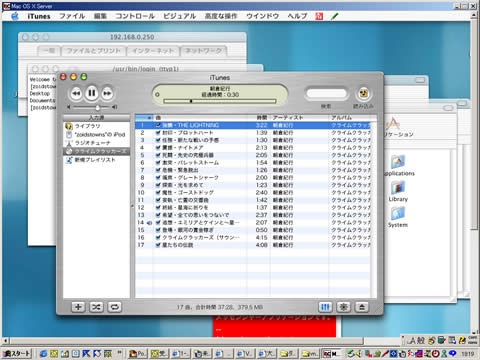Open the Library folder in Finder window
This screenshot has height=360, width=480.
(x=398, y=191)
